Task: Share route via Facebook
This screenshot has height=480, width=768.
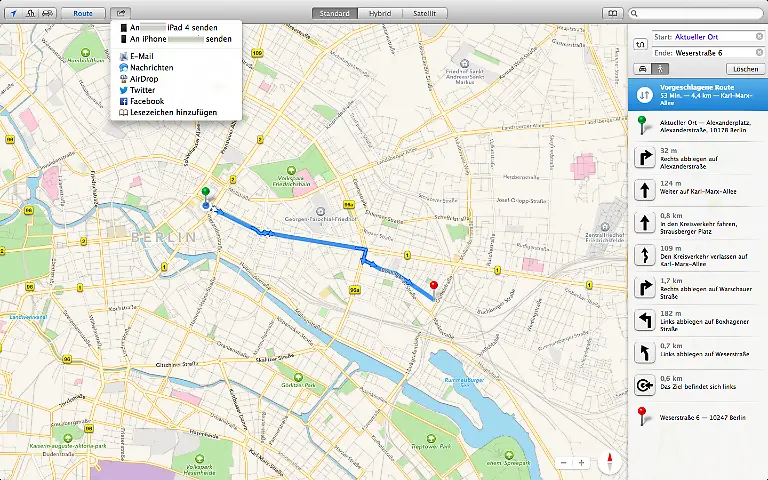Action: [x=176, y=101]
